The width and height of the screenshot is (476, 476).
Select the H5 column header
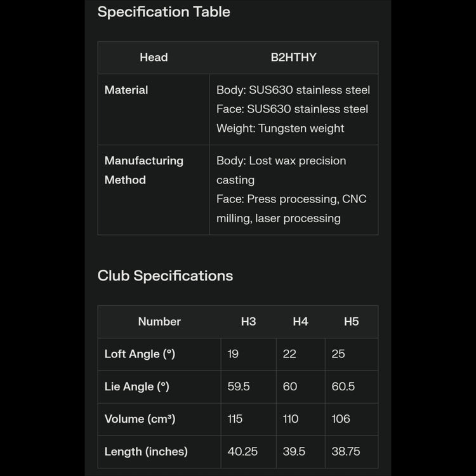point(351,322)
